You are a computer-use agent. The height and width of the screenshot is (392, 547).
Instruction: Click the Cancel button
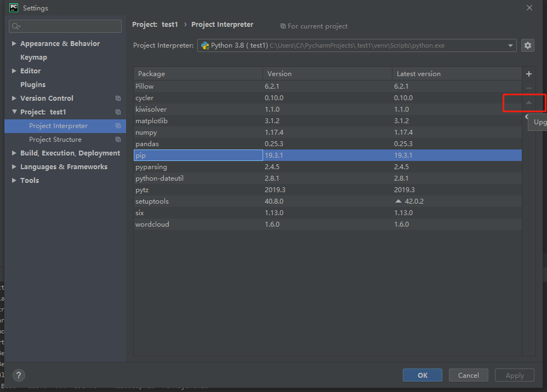(x=468, y=375)
